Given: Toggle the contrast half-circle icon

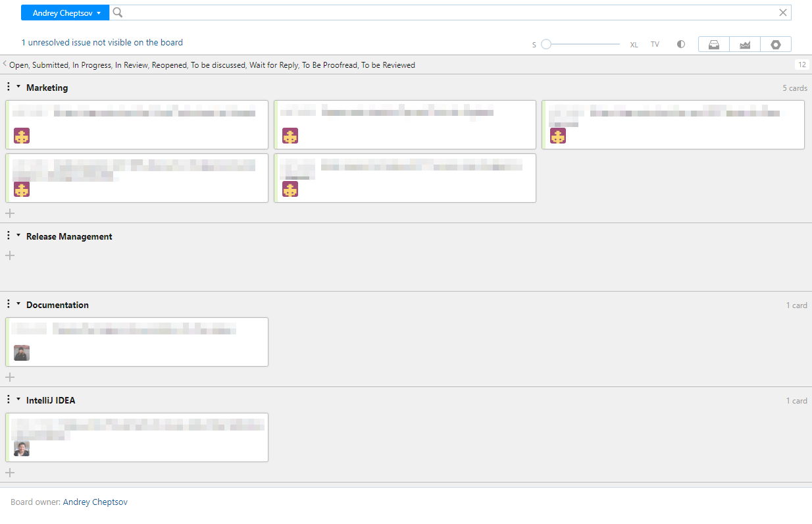Looking at the screenshot, I should 681,44.
